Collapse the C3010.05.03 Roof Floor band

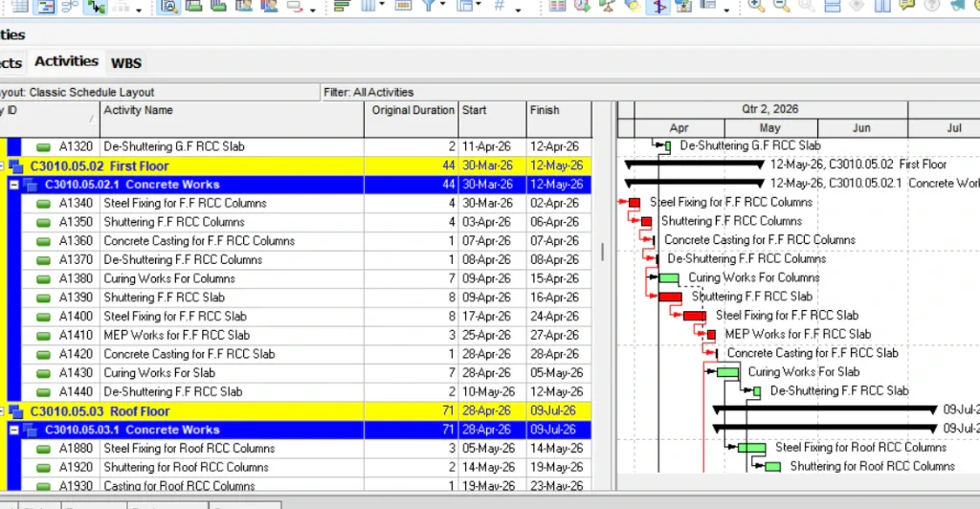pyautogui.click(x=2, y=411)
